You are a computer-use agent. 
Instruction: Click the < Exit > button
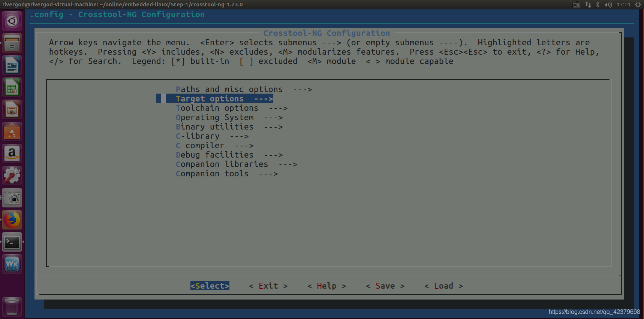pos(268,286)
